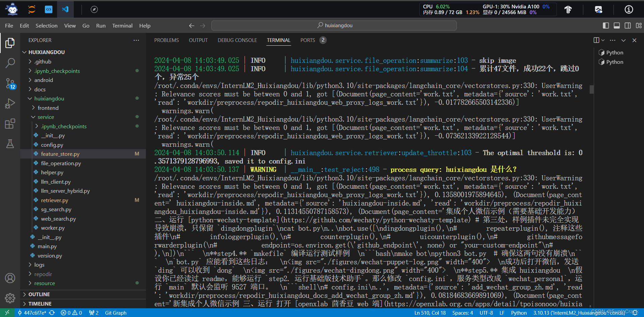Open the Explorer view in activity bar
Image resolution: width=644 pixels, height=317 pixels.
click(x=10, y=43)
